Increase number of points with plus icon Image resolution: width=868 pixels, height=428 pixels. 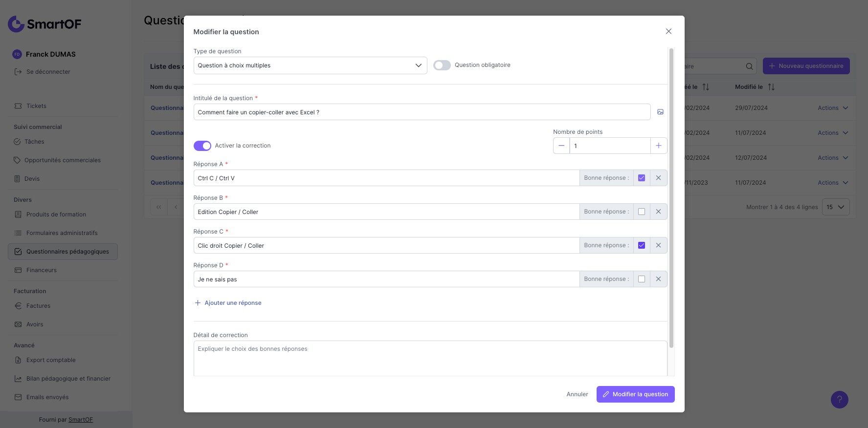(x=659, y=146)
